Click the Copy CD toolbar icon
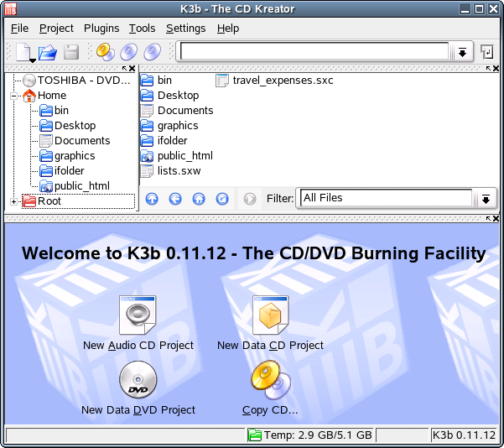504x448 pixels. click(106, 52)
